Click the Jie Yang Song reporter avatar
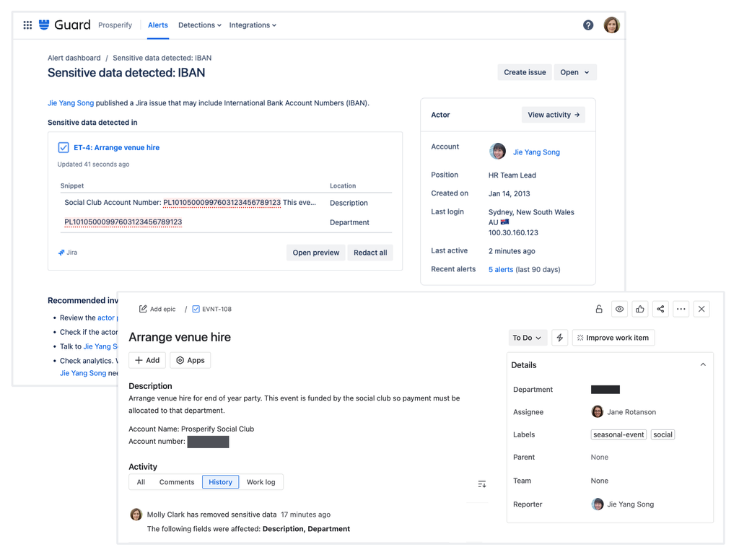 click(x=598, y=504)
